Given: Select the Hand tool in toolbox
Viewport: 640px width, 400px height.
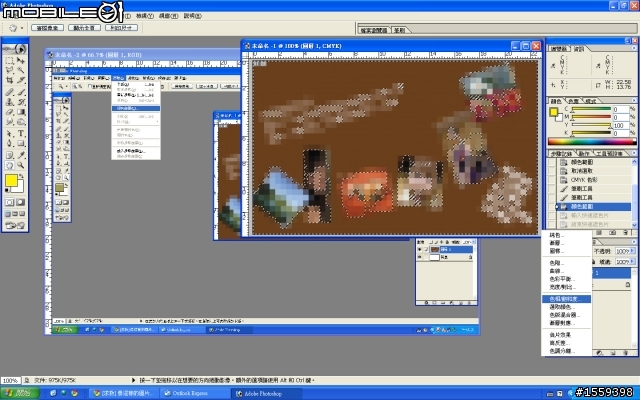Looking at the screenshot, I should (x=9, y=165).
